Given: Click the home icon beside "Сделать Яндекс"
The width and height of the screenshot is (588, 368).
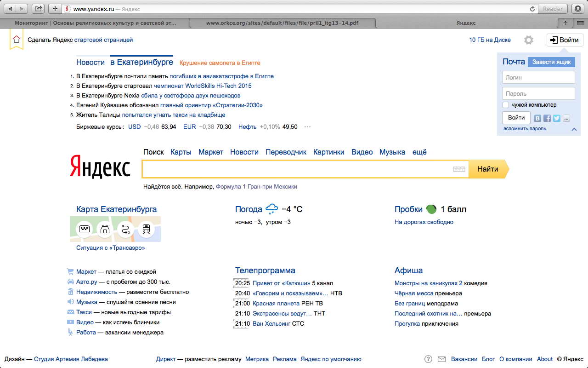Looking at the screenshot, I should (x=17, y=40).
